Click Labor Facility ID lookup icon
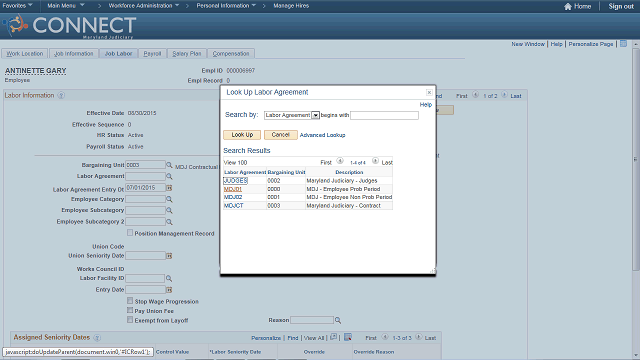Image resolution: width=640 pixels, height=360 pixels. (x=169, y=278)
